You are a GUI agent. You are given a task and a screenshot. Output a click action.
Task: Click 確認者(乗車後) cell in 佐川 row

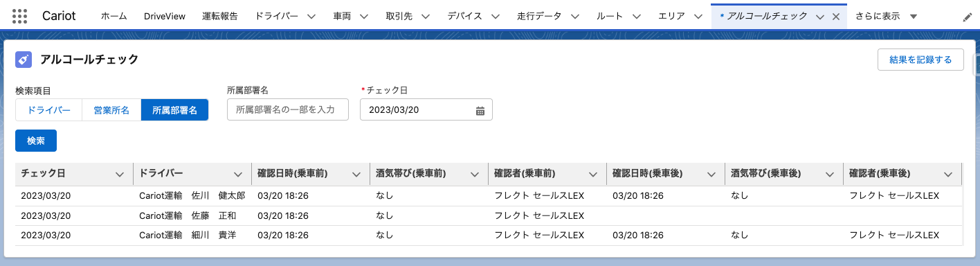(902, 196)
